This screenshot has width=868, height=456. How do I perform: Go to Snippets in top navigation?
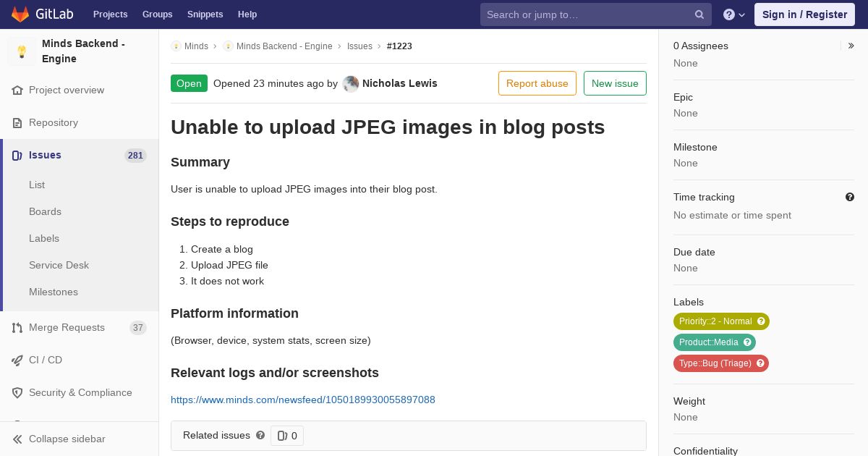pyautogui.click(x=205, y=14)
